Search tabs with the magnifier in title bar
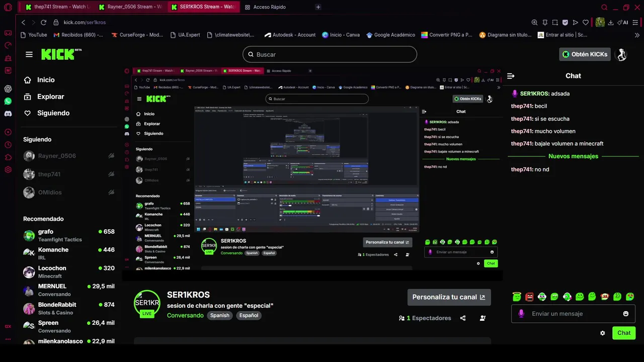 [x=604, y=7]
